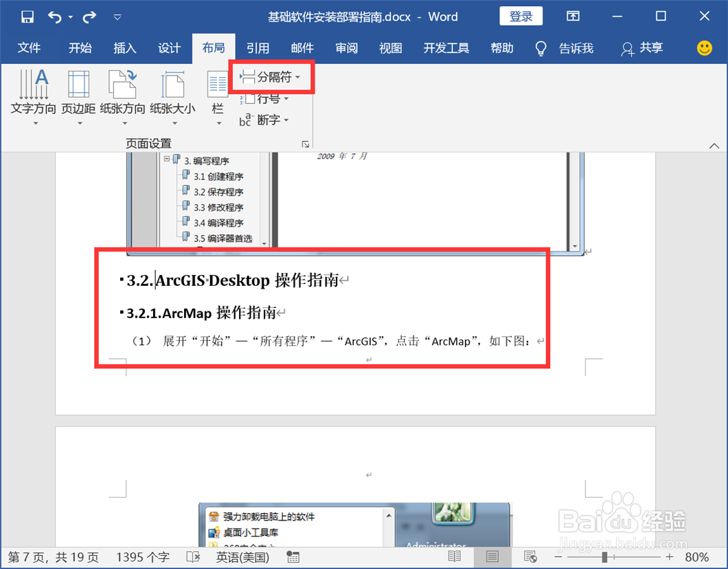Viewport: 728px width, 569px height.
Task: Open the Ribbon Display Options icon
Action: (573, 16)
